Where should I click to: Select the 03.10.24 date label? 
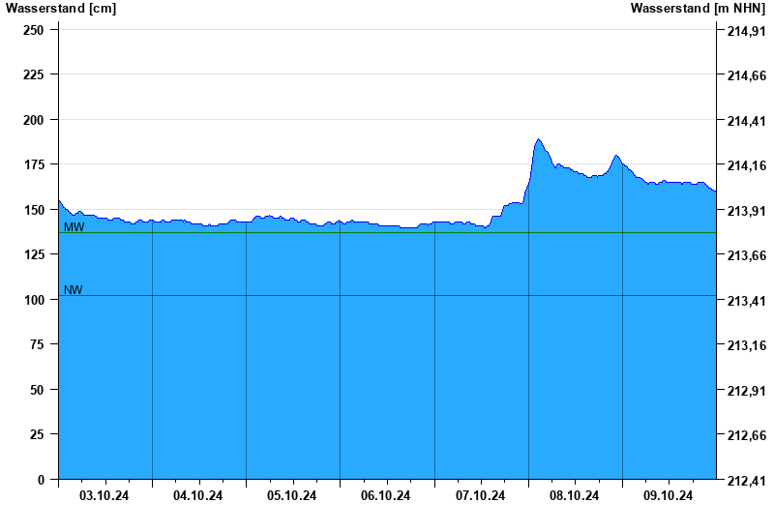coord(104,495)
